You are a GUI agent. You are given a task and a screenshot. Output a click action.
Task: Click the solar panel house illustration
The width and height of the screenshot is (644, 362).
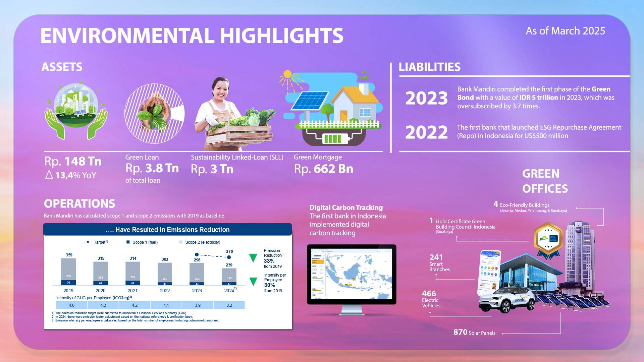pos(332,108)
